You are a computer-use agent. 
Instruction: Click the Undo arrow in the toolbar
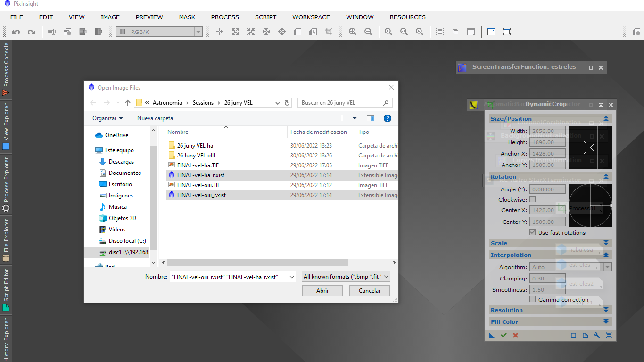click(x=16, y=32)
